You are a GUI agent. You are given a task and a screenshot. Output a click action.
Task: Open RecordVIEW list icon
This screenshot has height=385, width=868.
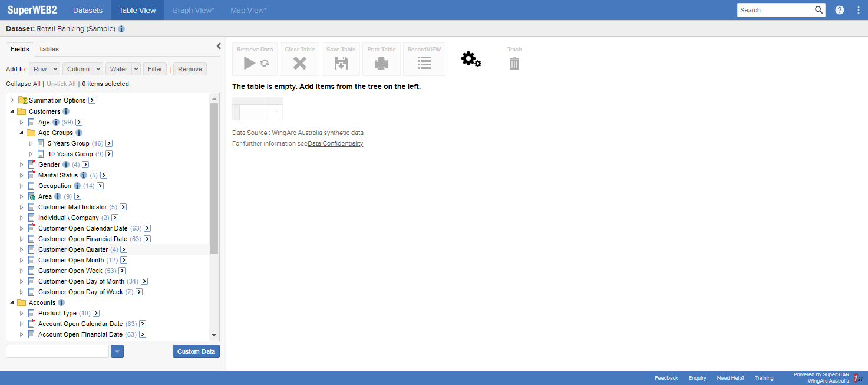[424, 63]
